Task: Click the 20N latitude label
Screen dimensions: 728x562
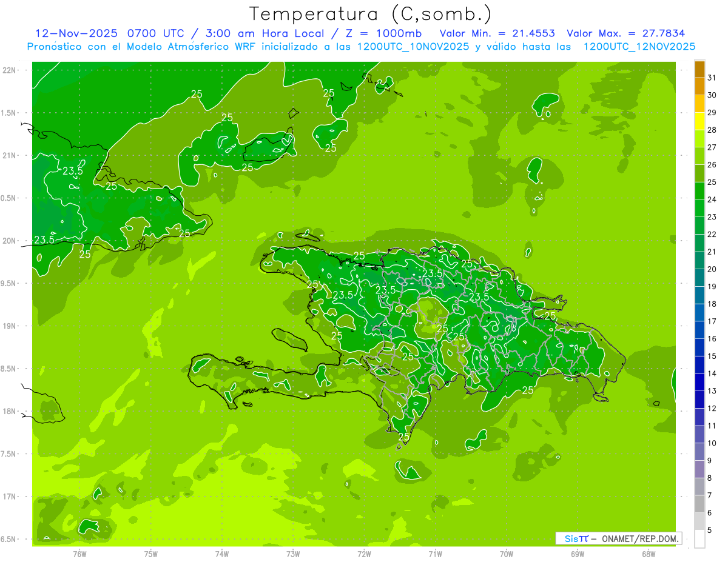Action: (x=9, y=241)
